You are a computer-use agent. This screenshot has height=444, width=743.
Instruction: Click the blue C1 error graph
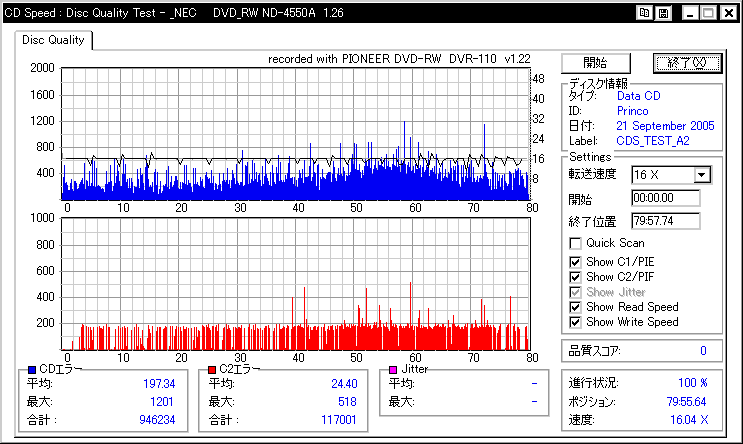tap(296, 134)
